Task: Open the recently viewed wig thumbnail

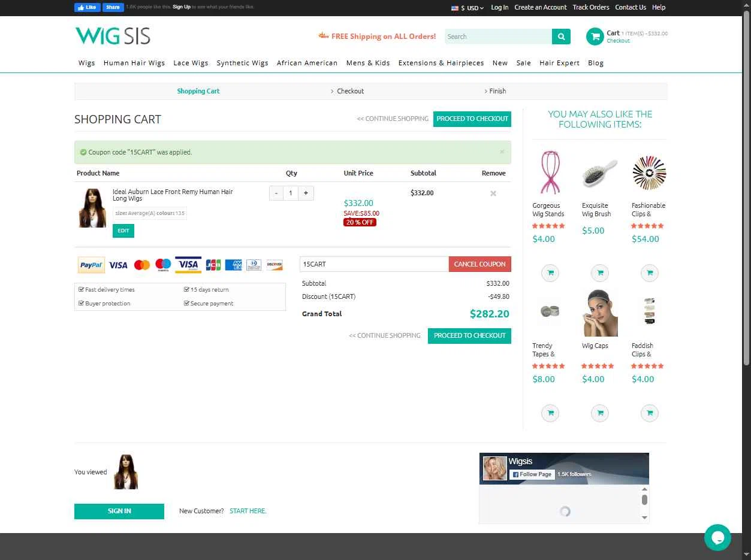Action: (x=126, y=472)
